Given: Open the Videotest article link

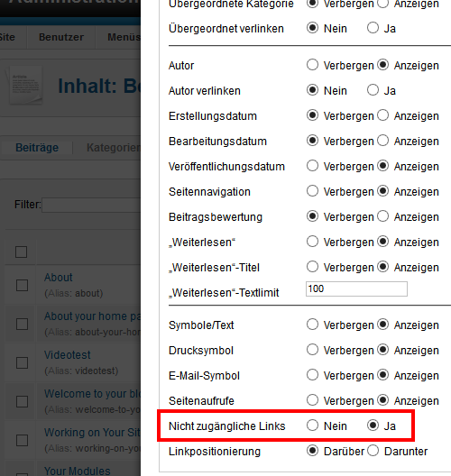Looking at the screenshot, I should (x=67, y=355).
